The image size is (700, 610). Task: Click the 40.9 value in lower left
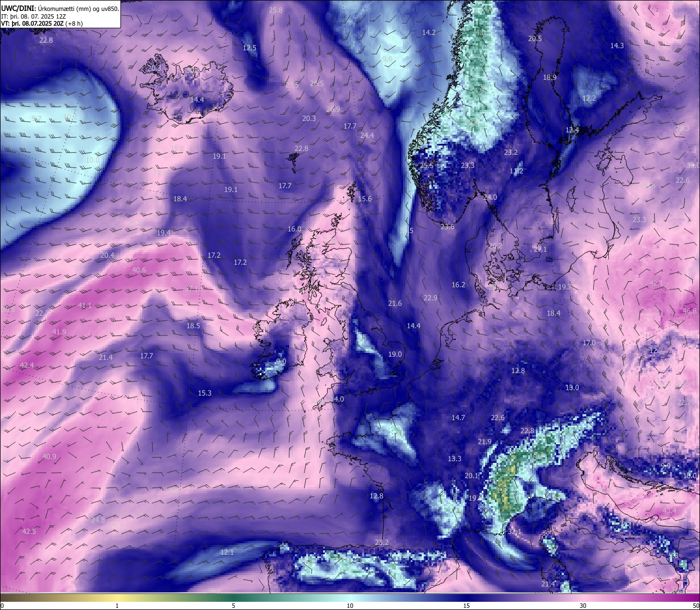[49, 456]
